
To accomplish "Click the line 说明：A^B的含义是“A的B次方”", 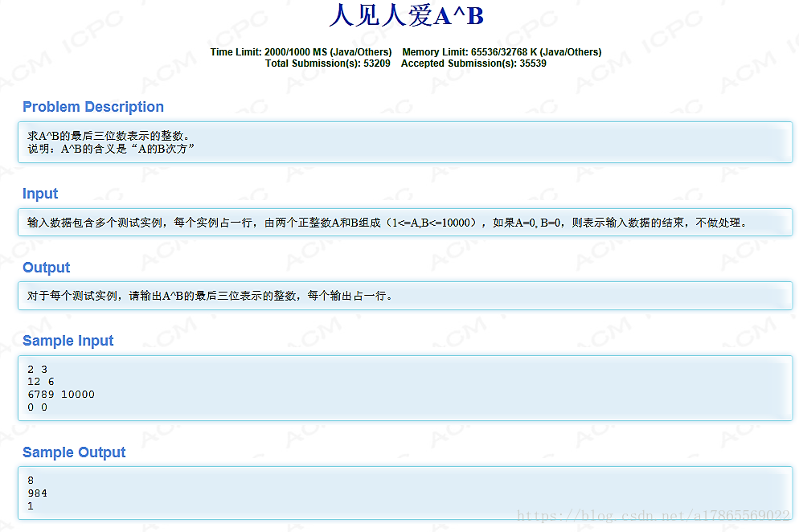I will click(x=111, y=149).
